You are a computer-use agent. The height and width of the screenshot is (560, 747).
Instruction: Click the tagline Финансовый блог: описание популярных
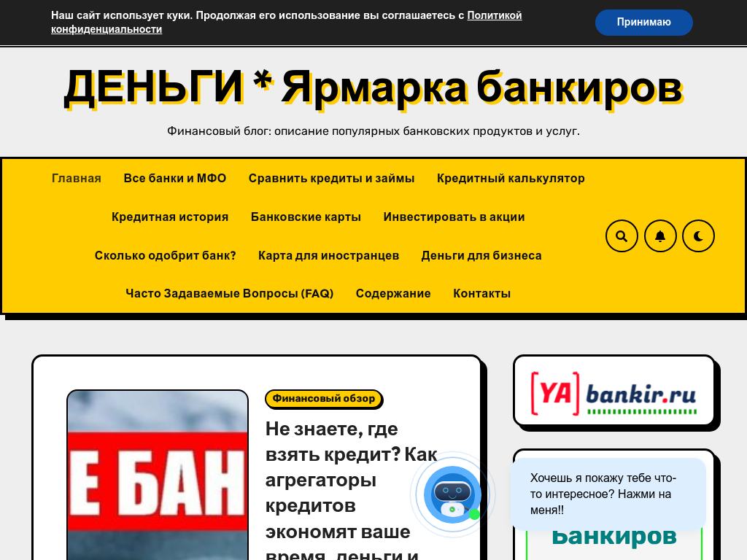[x=373, y=131]
